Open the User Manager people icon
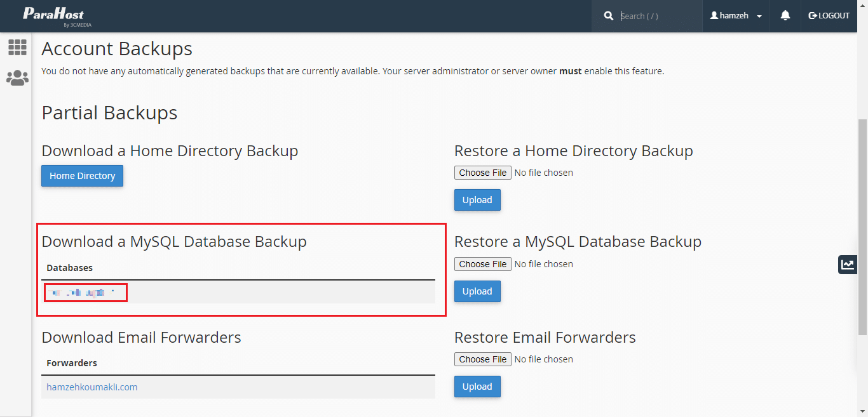 tap(17, 77)
